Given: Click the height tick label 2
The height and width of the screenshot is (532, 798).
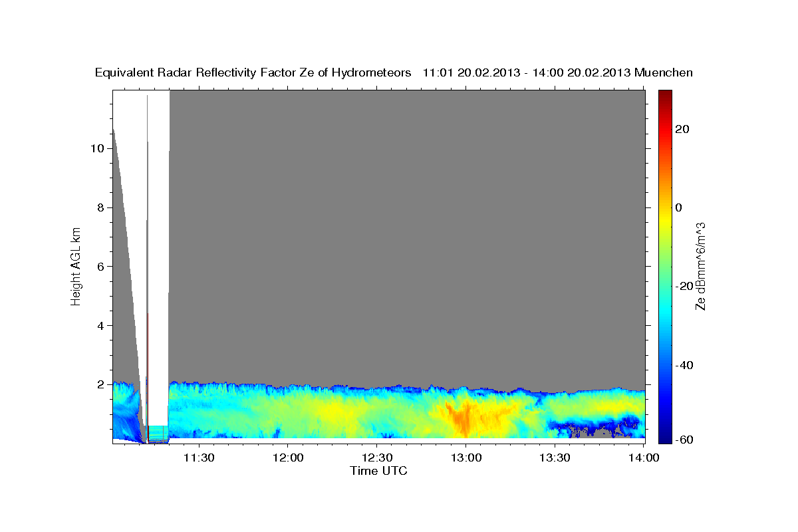Looking at the screenshot, I should [99, 384].
